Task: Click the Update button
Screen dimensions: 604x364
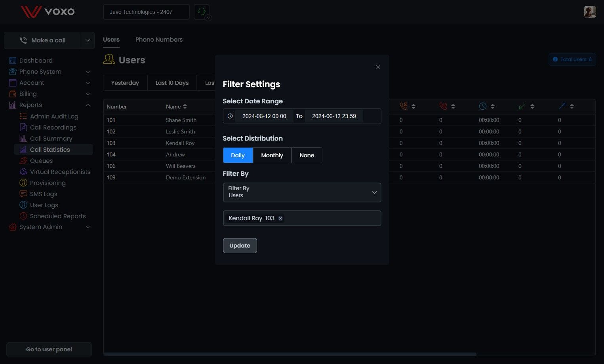Action: coord(240,246)
